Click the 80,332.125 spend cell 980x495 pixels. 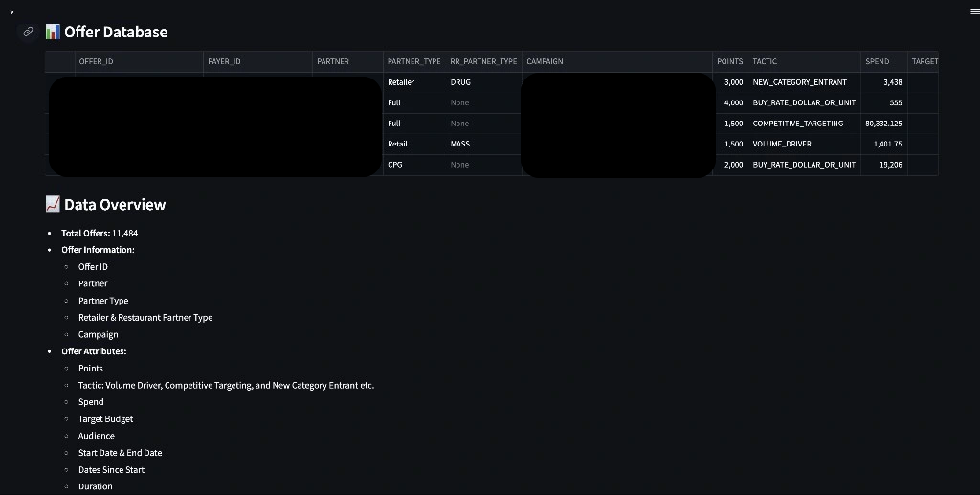coord(883,124)
